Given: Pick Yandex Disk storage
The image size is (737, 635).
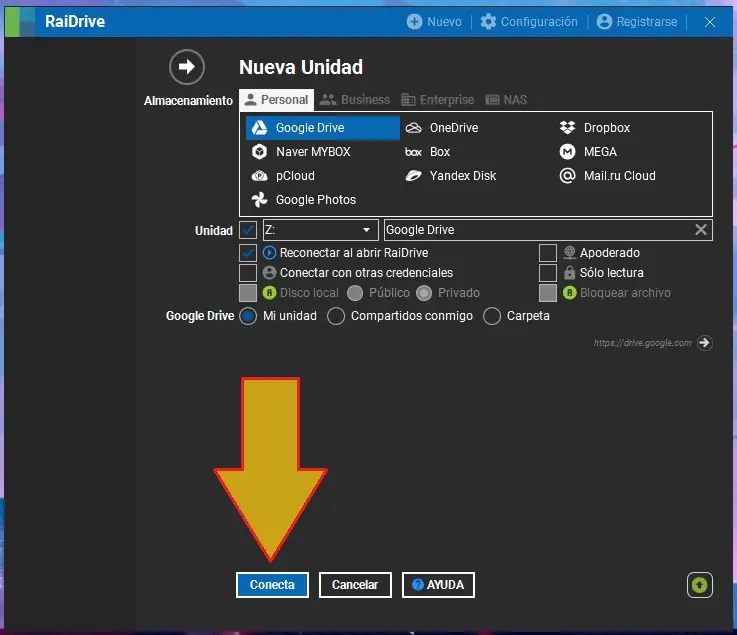Looking at the screenshot, I should click(x=450, y=176).
